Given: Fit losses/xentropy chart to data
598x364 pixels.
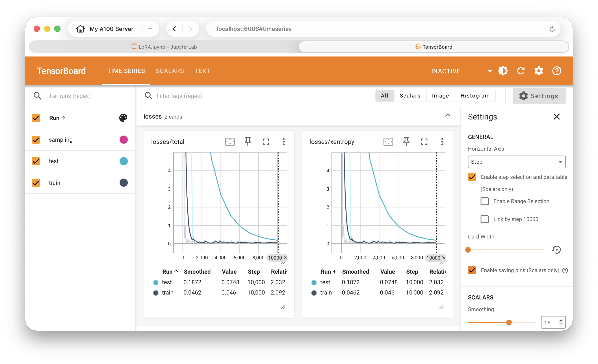Looking at the screenshot, I should 388,142.
